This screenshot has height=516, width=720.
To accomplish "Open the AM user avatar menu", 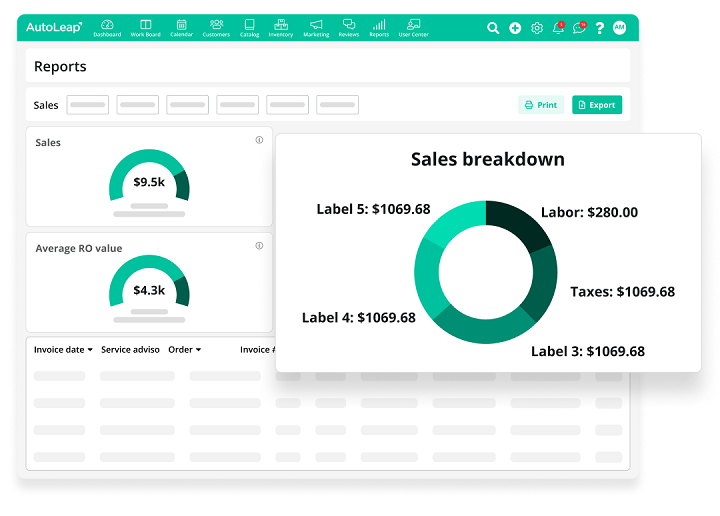I will coord(619,28).
